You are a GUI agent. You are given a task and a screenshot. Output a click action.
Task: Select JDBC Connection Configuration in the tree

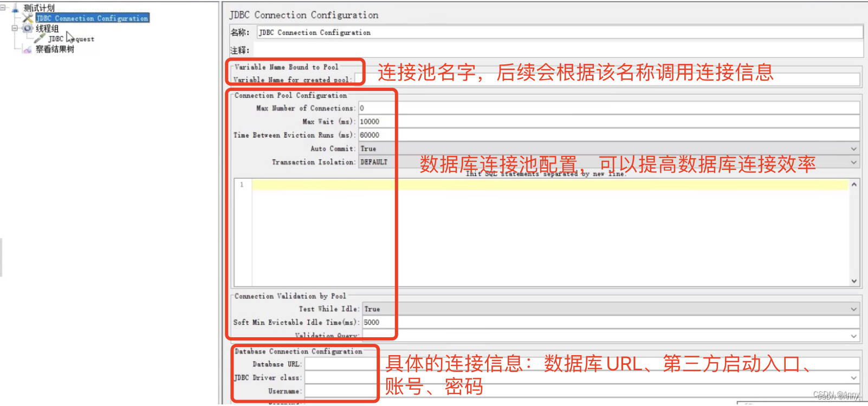(92, 18)
